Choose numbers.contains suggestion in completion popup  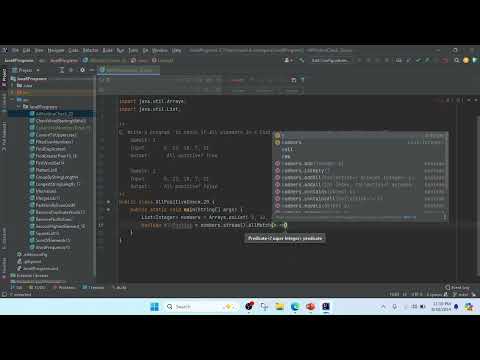click(x=360, y=192)
